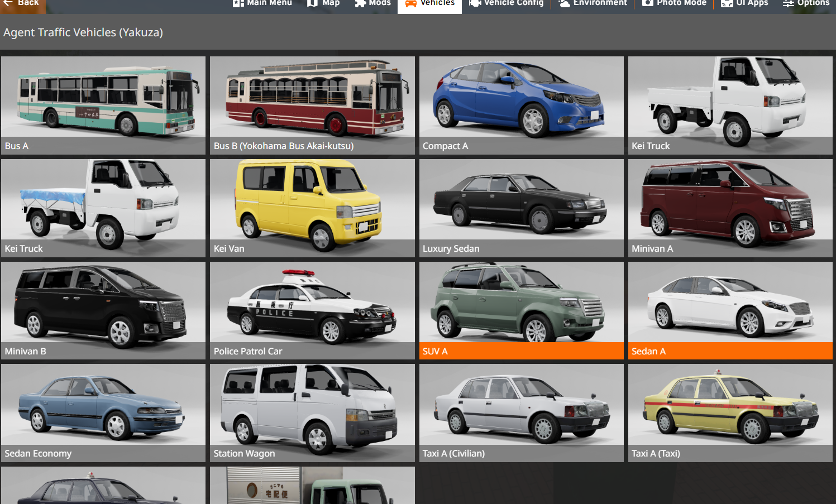836x504 pixels.
Task: Choose the white Sedan A thumbnail
Action: click(730, 310)
